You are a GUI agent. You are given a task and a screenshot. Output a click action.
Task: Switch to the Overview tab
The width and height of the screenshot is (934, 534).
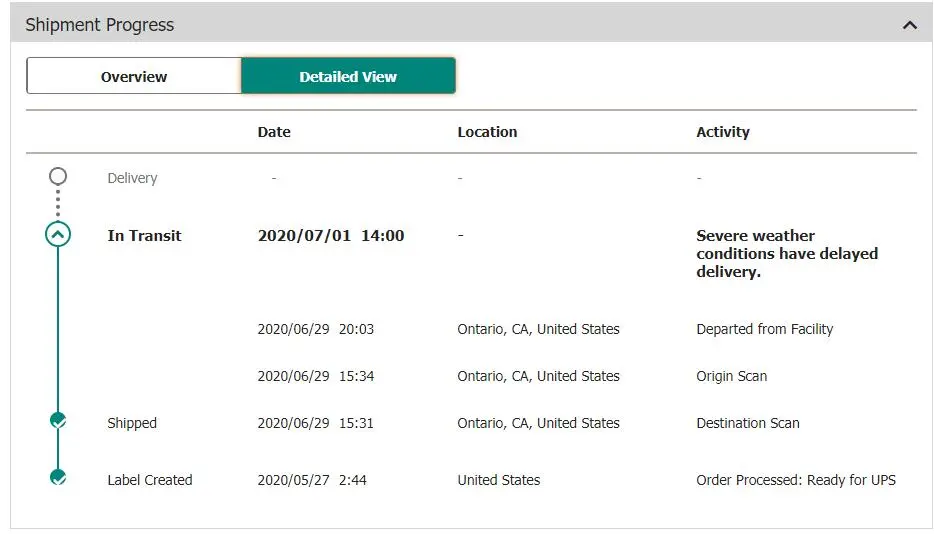134,76
